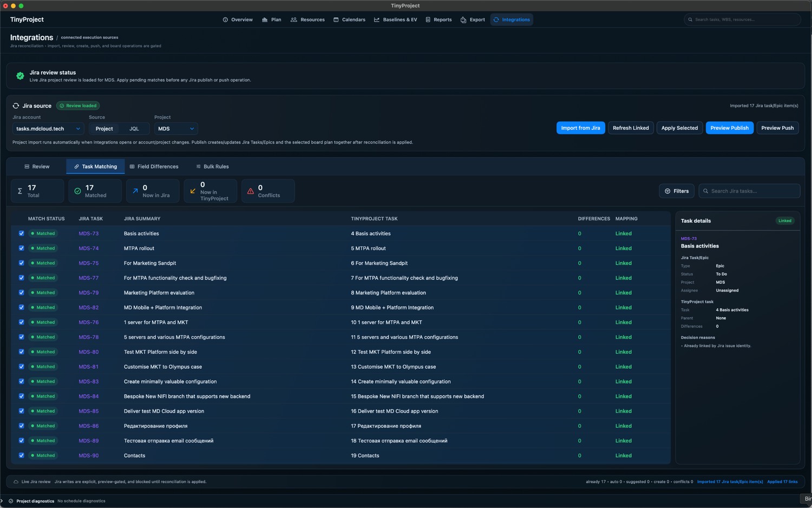Click the green Jira review status checkmark

[20, 76]
